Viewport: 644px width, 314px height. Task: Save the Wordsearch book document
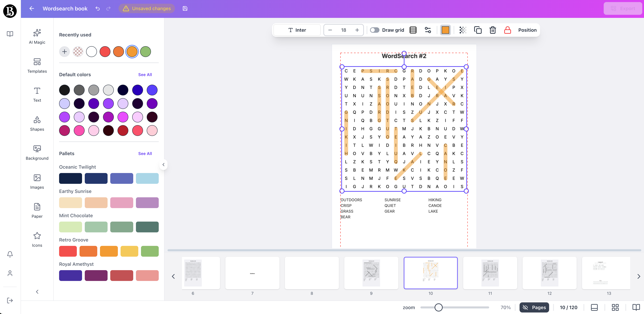pyautogui.click(x=185, y=8)
